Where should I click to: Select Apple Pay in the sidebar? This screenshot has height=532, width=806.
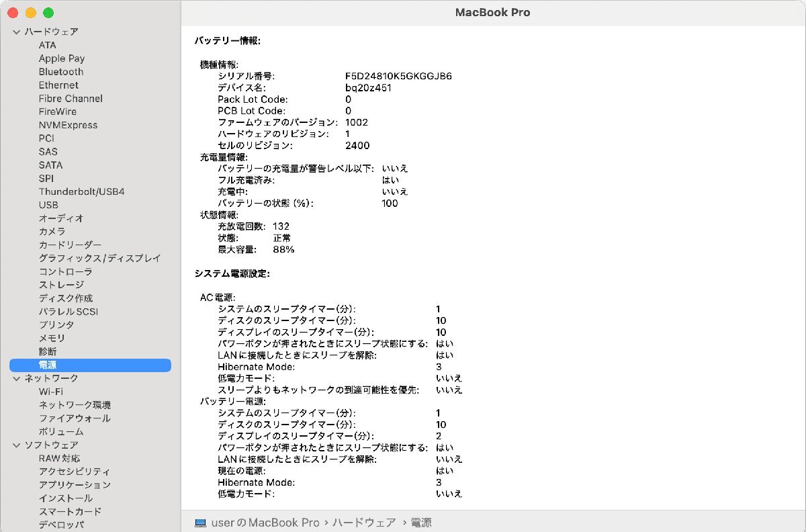click(62, 58)
